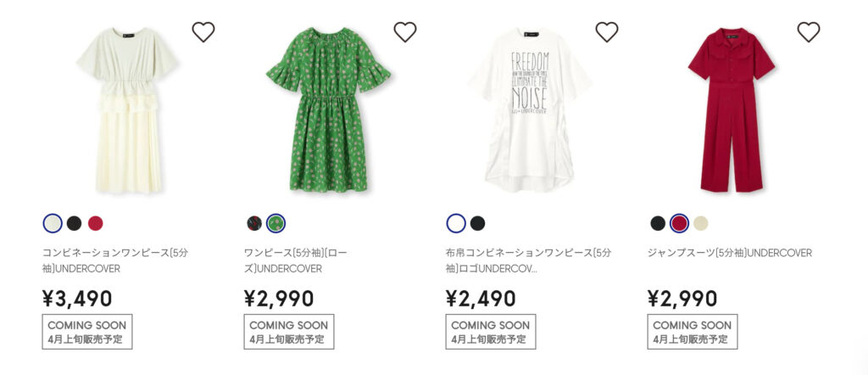Choose off-white swatch for combination dress
Screen dimensions: 868x375
click(x=53, y=223)
